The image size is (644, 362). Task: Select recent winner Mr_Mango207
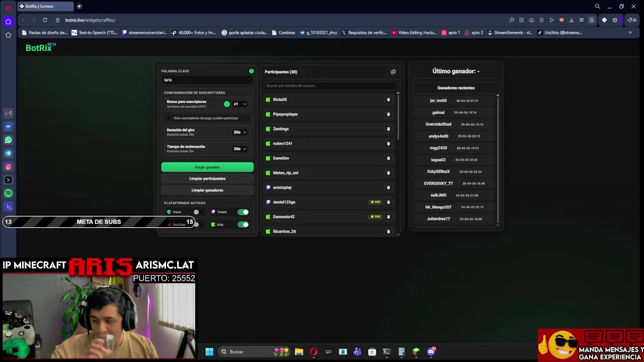438,207
